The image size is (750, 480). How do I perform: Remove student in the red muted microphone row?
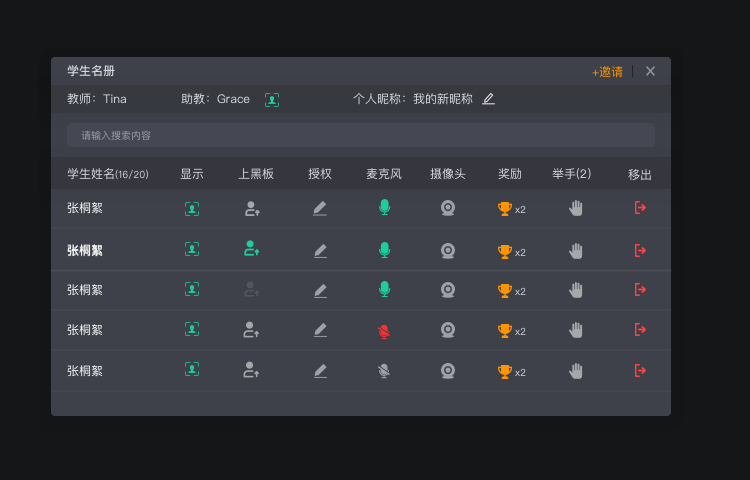pyautogui.click(x=640, y=329)
